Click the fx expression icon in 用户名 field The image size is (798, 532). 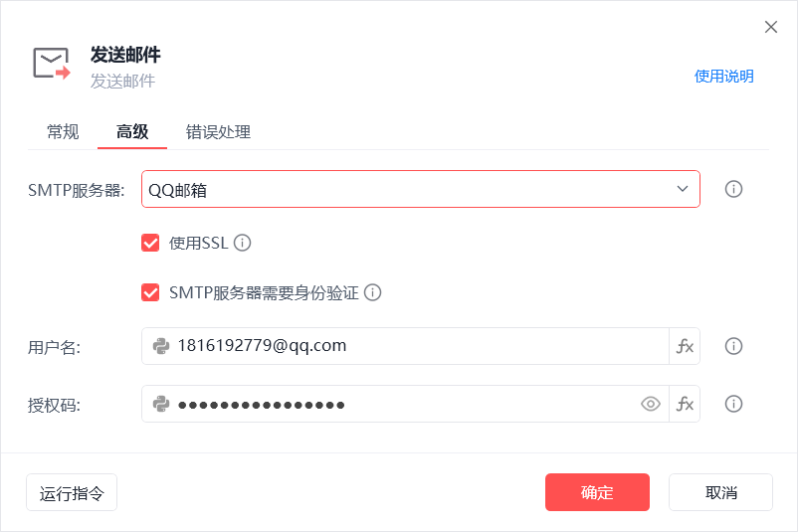[x=685, y=346]
